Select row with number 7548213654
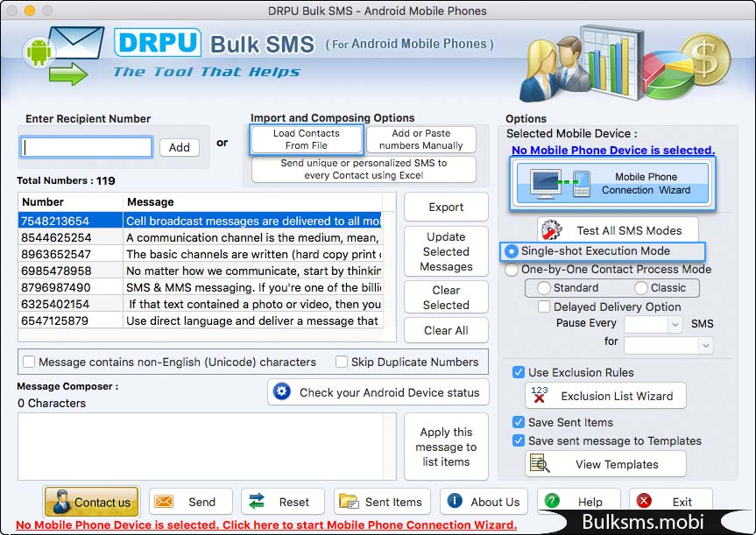This screenshot has width=756, height=535. 200,221
